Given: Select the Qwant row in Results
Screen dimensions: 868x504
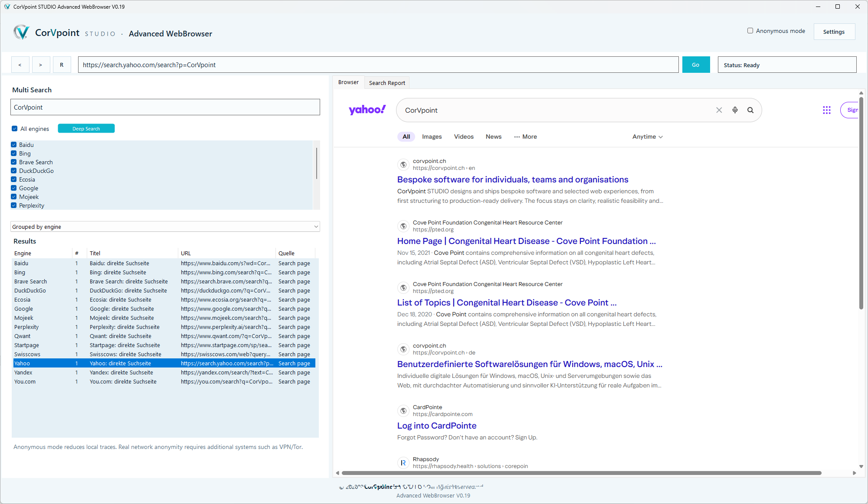Looking at the screenshot, I should click(x=164, y=336).
